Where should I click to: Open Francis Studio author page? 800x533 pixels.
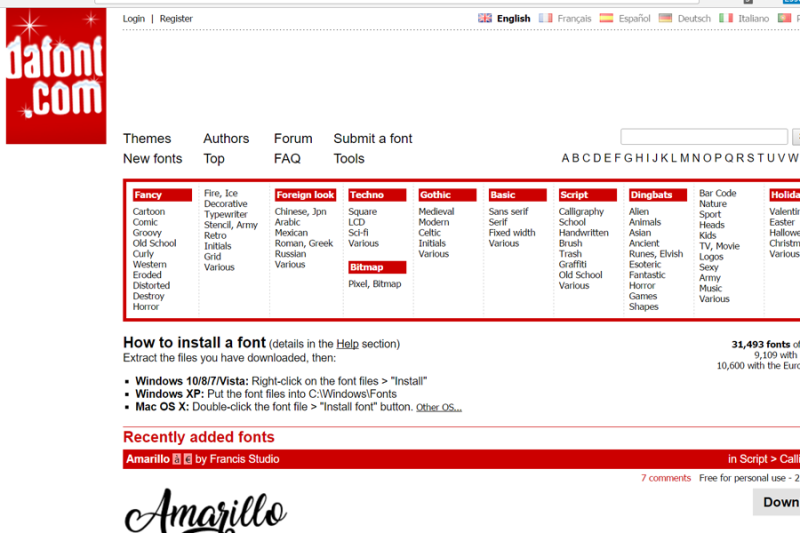click(244, 459)
